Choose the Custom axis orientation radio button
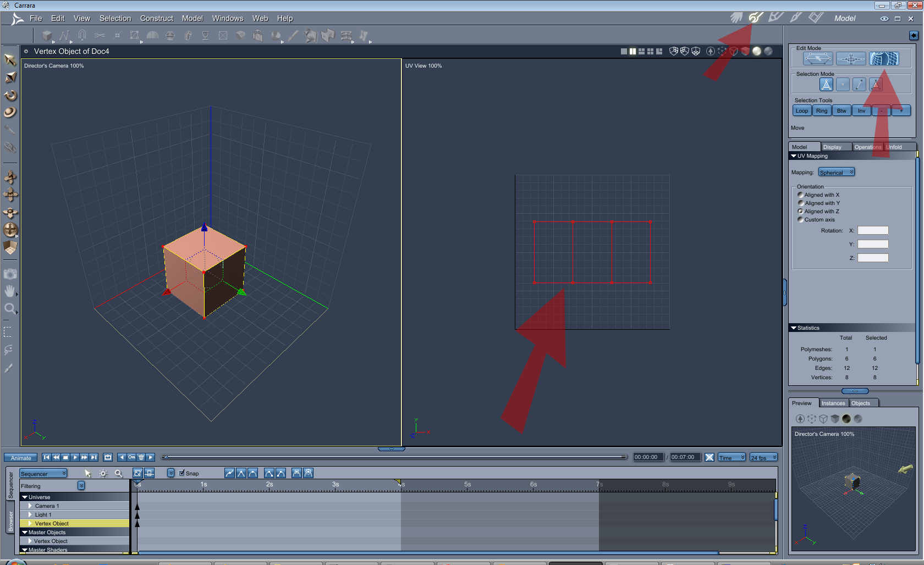This screenshot has width=924, height=565. point(800,220)
